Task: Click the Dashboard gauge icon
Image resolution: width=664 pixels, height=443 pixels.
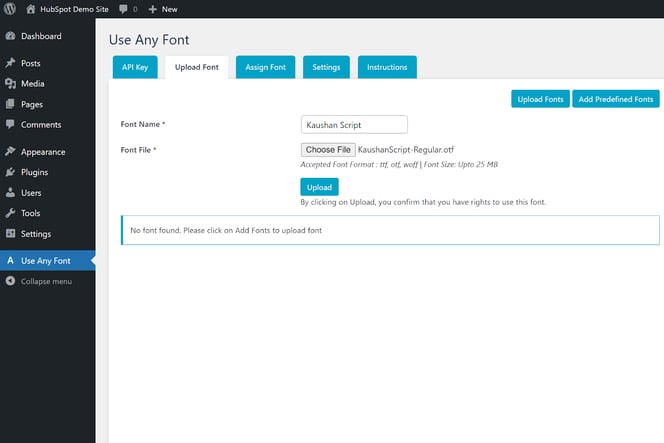Action: click(11, 36)
